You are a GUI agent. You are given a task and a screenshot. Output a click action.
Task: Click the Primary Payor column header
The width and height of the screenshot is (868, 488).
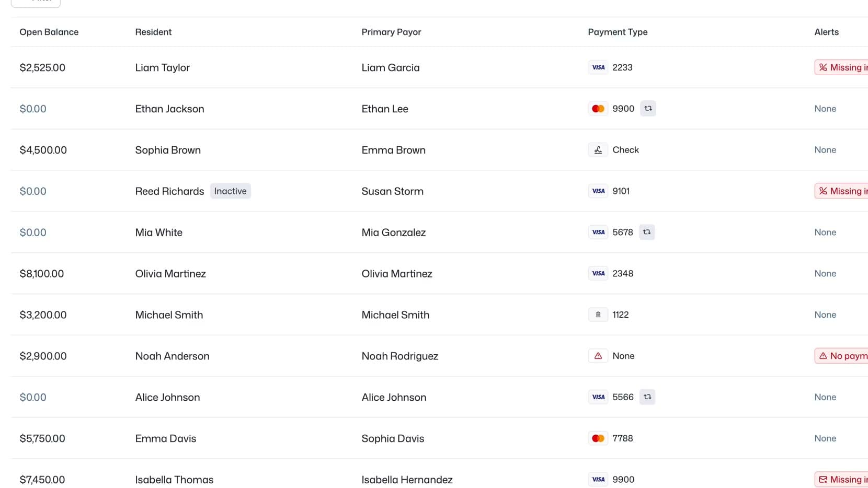[x=391, y=32]
